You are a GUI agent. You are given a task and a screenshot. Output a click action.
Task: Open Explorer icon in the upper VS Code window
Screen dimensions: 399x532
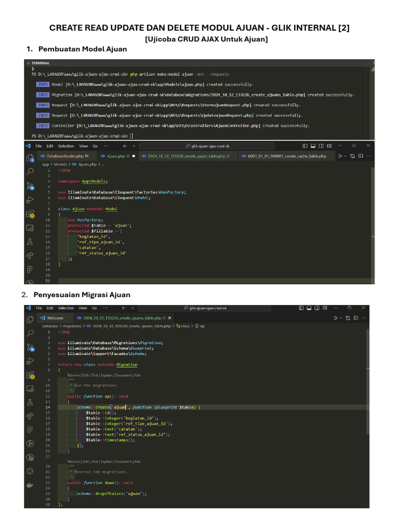[30, 157]
